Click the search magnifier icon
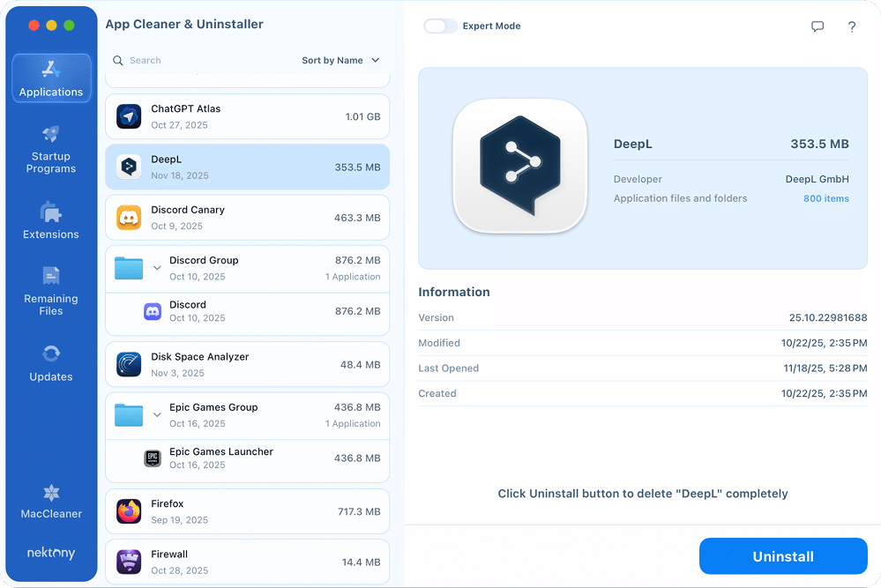 (x=118, y=60)
